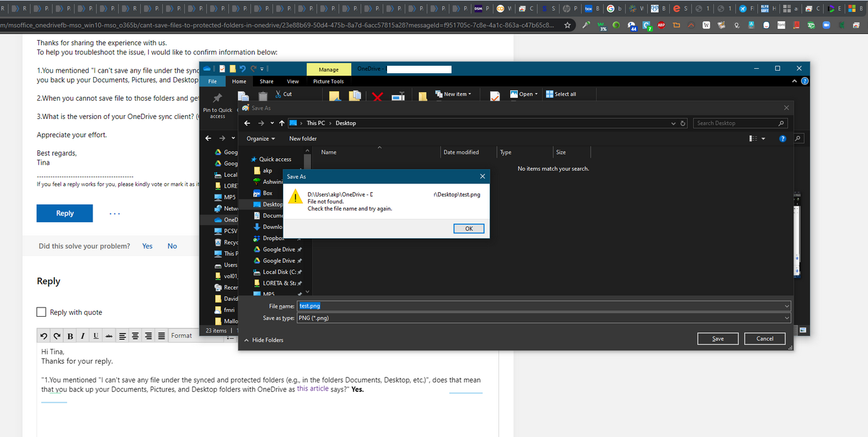Open New item dropdown in Explorer ribbon
Image resolution: width=868 pixels, height=437 pixels.
pos(453,94)
